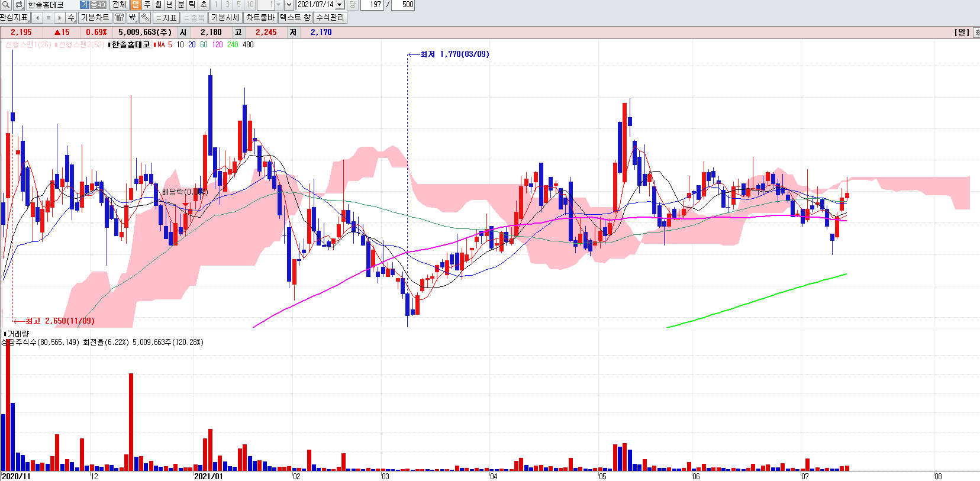
Task: Click the 수 adjusted-price icon
Action: pos(71,18)
